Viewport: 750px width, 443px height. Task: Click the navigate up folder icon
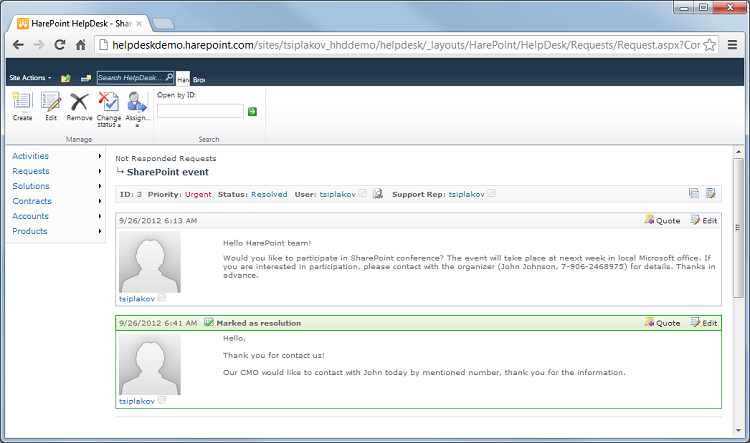pyautogui.click(x=66, y=78)
